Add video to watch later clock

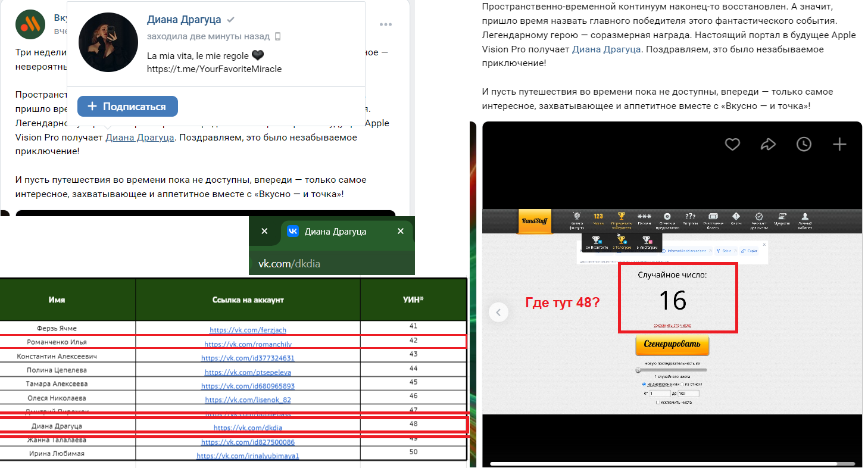pyautogui.click(x=804, y=144)
